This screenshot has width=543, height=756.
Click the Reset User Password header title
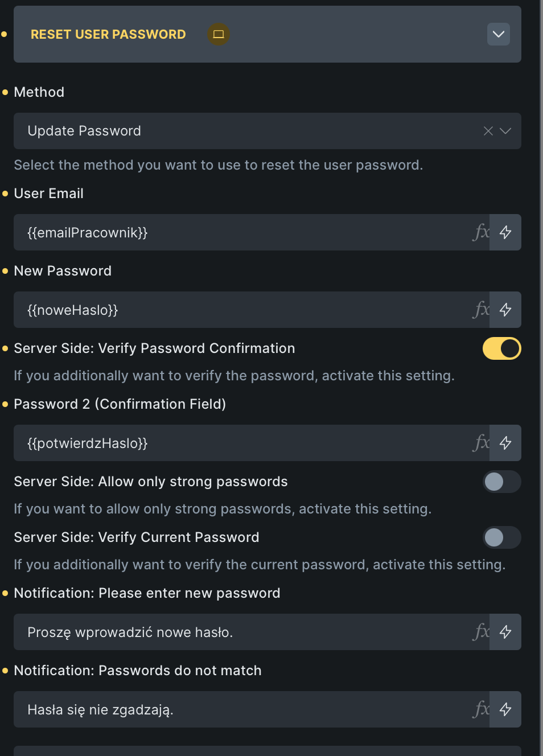[108, 34]
